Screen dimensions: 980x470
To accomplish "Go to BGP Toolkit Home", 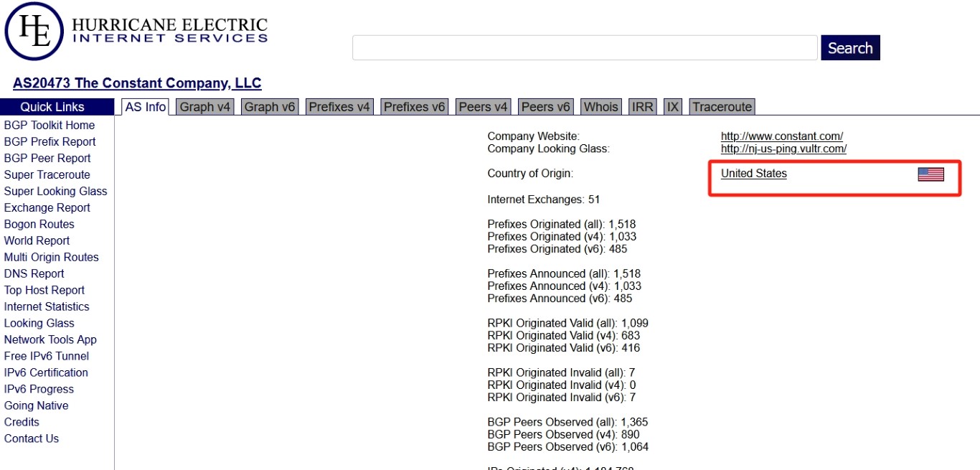I will click(50, 125).
